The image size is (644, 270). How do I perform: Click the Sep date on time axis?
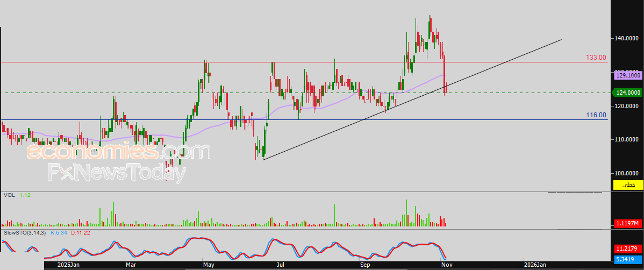click(364, 265)
